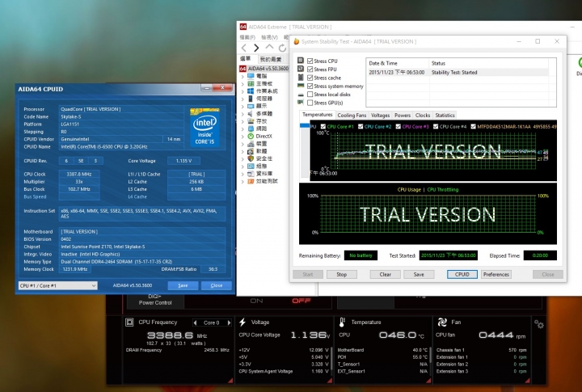Select the 資料庫 database icon in tree
The width and height of the screenshot is (582, 392).
pos(251,173)
